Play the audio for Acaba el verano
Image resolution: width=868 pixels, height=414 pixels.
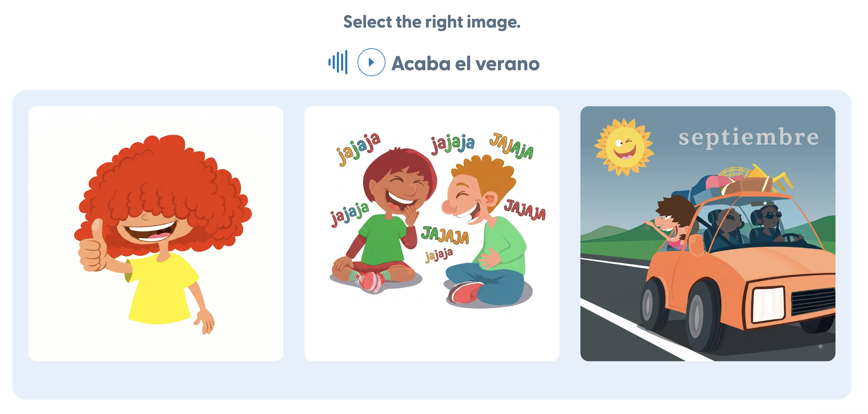tap(371, 62)
